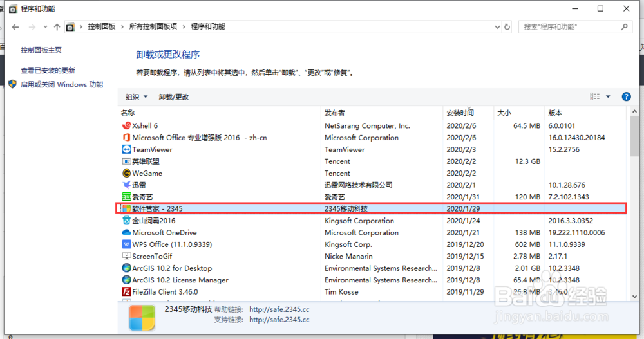Viewport: 644px width, 339px height.
Task: Select the WPS Office 602 MB size cell
Action: point(528,244)
